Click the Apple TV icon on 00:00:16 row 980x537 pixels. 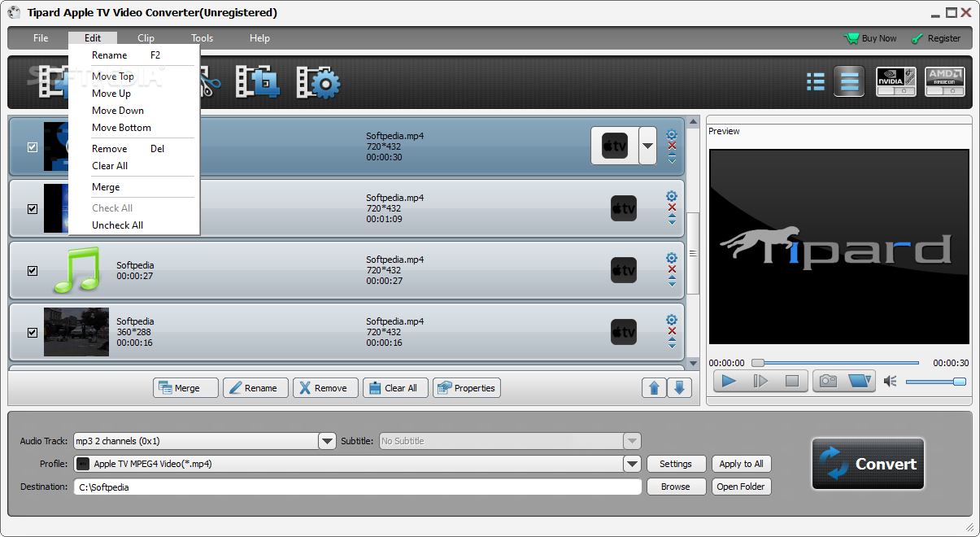pos(624,332)
